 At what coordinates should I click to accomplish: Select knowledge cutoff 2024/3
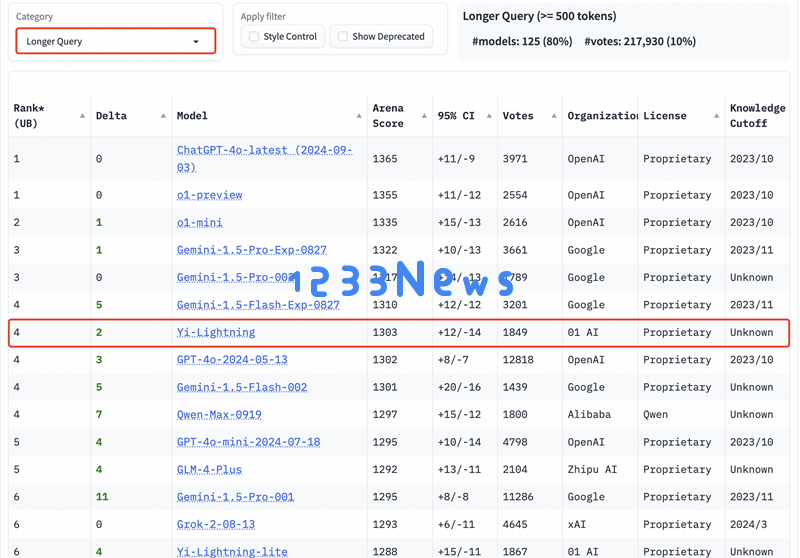tap(748, 524)
